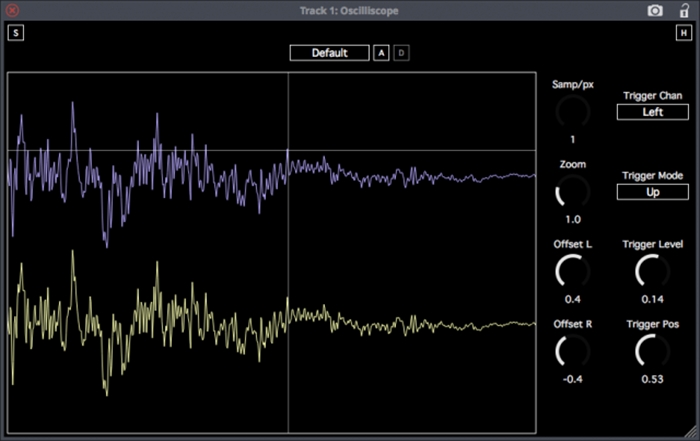Screen dimensions: 700x441
Task: Select the A preset slot
Action: pyautogui.click(x=381, y=53)
